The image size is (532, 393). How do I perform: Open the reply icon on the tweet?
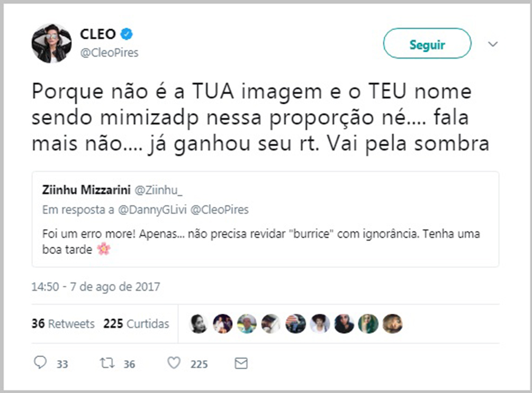pos(41,363)
